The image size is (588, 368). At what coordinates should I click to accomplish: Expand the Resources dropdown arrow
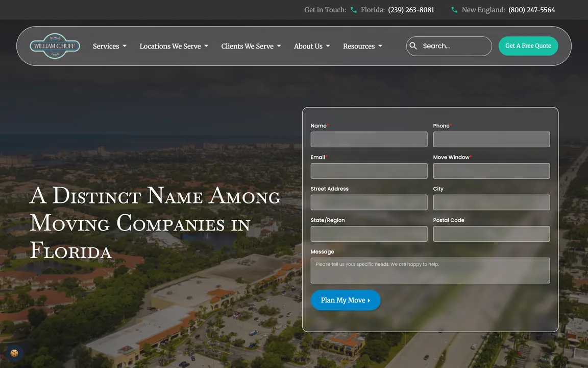coord(380,46)
